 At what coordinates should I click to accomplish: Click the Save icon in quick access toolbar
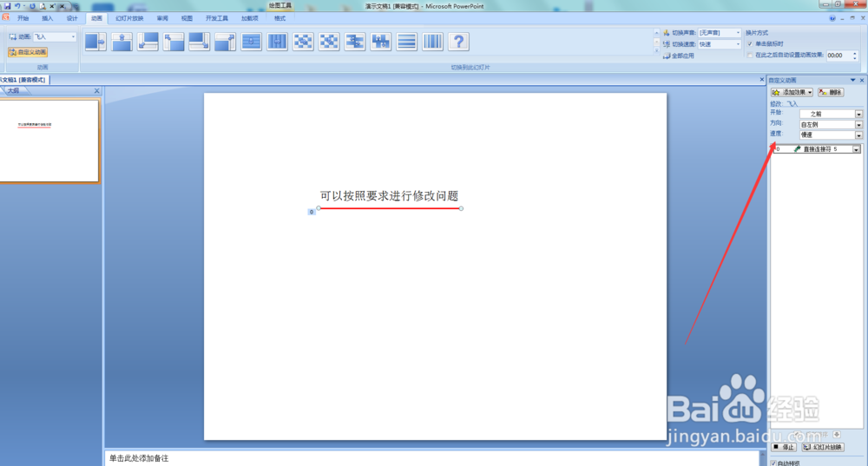[x=7, y=5]
